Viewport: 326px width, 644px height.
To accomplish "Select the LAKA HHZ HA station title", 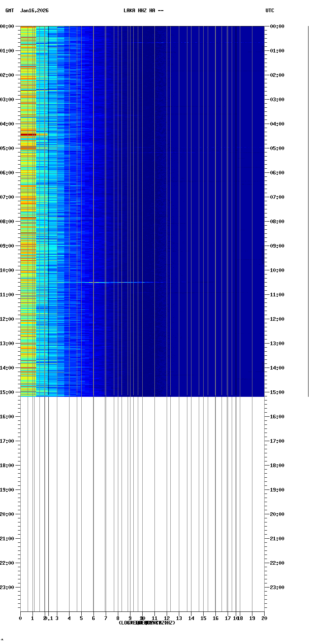I will (143, 11).
